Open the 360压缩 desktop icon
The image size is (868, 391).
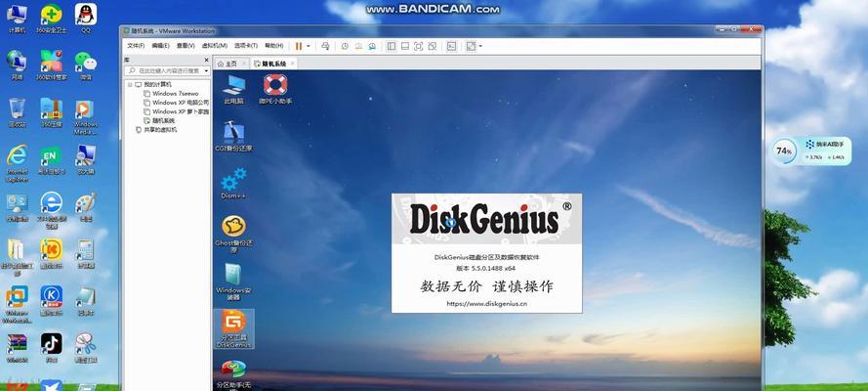[51, 112]
